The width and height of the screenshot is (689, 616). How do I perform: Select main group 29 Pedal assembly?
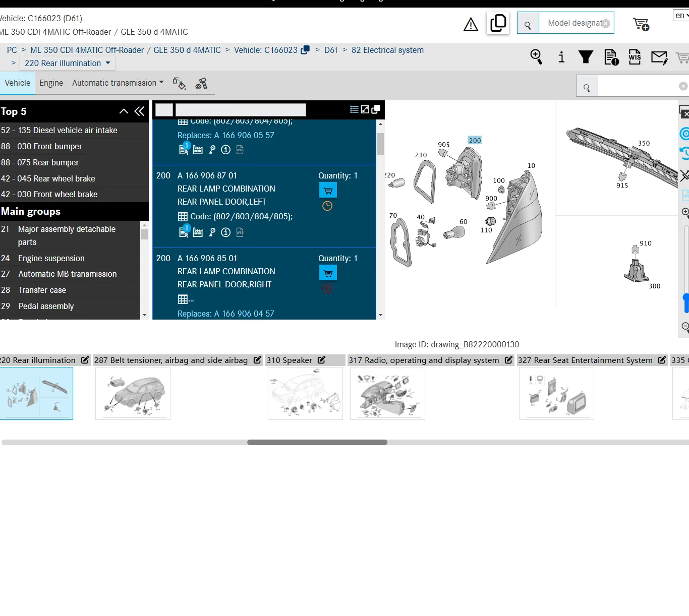coord(70,306)
